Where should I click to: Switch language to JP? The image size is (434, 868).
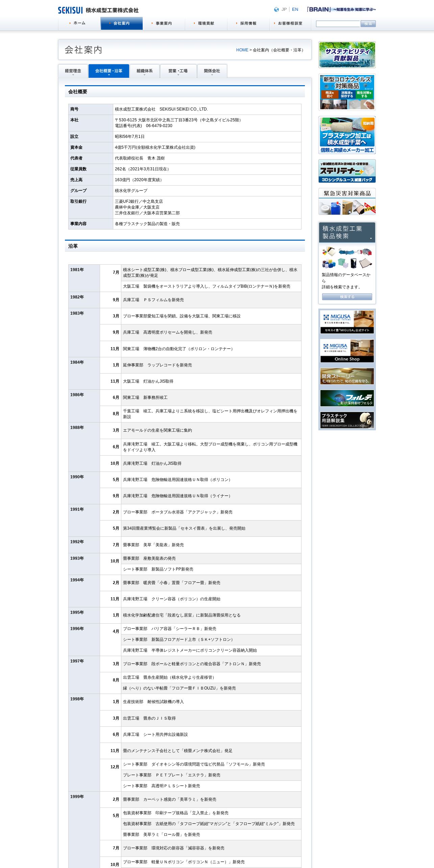[x=284, y=9]
